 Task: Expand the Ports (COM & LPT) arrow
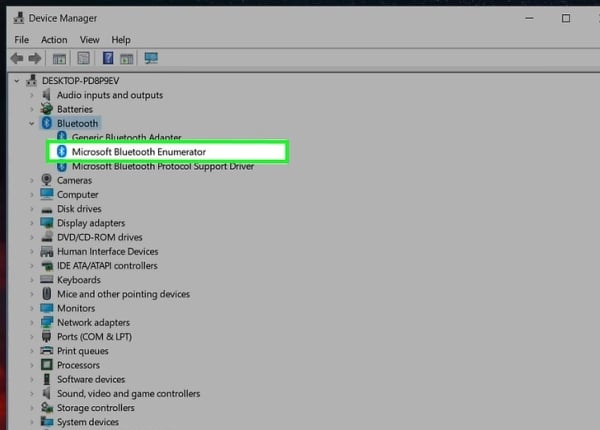[x=32, y=337]
